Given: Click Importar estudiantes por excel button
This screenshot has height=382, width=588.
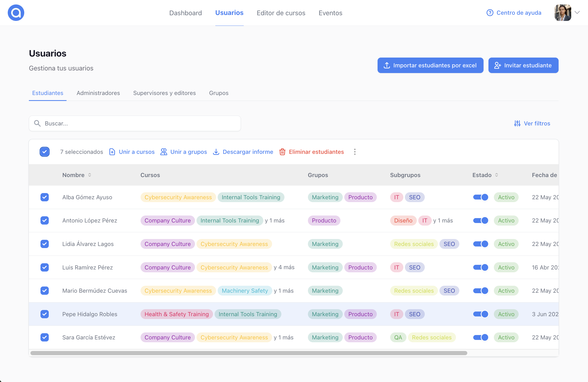Looking at the screenshot, I should [x=430, y=65].
